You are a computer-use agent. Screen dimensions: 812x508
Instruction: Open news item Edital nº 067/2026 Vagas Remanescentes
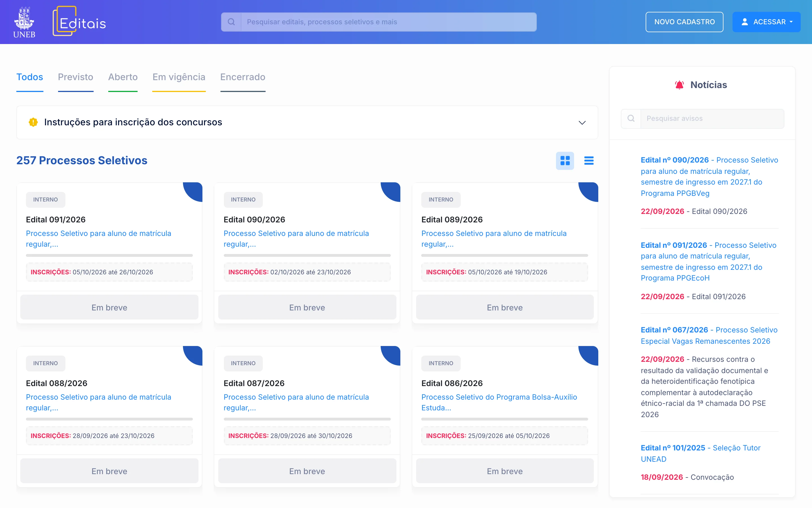709,335
